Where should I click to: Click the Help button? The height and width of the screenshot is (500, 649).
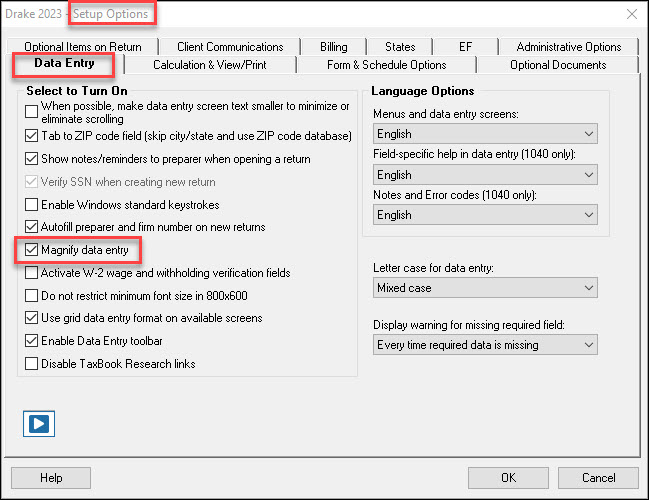click(x=51, y=478)
